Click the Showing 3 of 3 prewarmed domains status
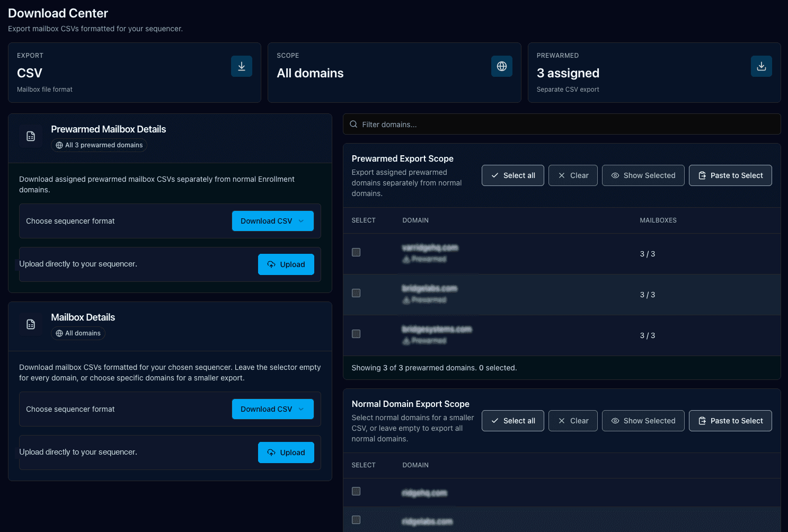This screenshot has height=532, width=788. [434, 368]
